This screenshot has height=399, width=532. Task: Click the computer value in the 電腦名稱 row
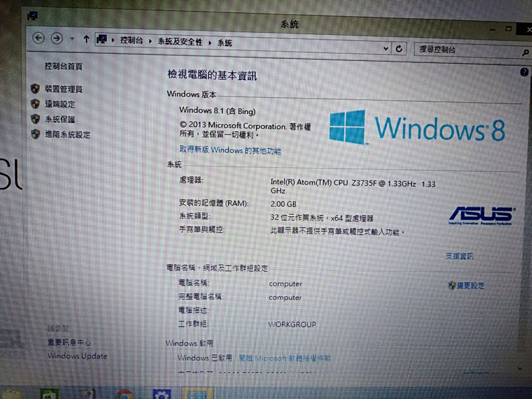point(286,284)
